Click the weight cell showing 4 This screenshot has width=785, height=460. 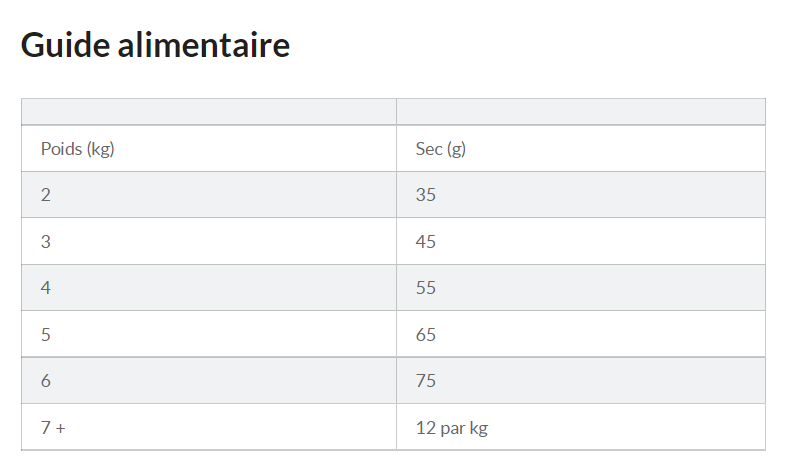click(46, 288)
